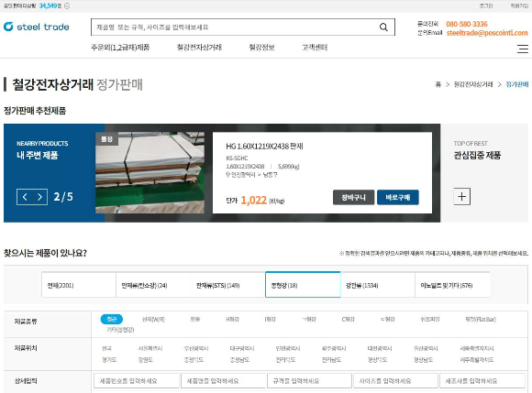Viewport: 532px width, 393px height.
Task: Toggle the H형강 product type filter
Action: 232,319
